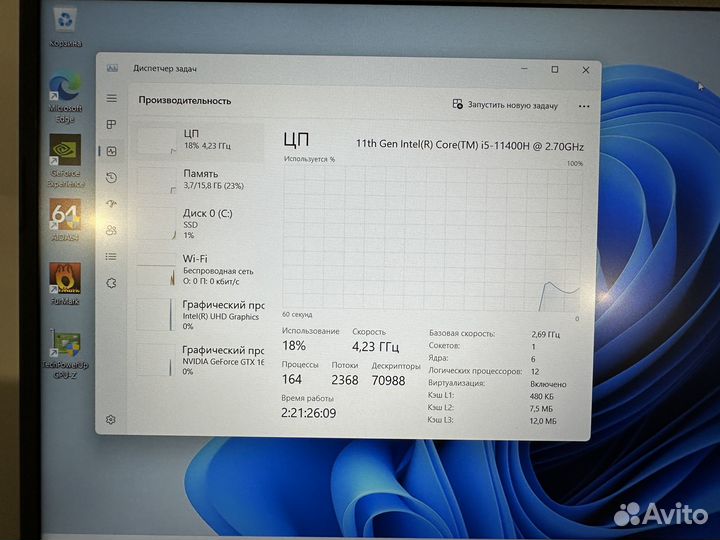Click the 4,23 ГГц speed value
The height and width of the screenshot is (540, 720).
pos(375,346)
